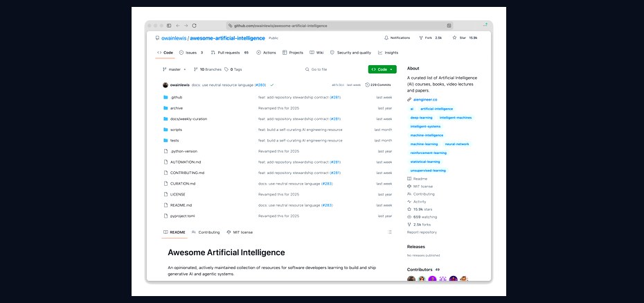
Task: Open the deep-learning topic tag
Action: coord(421,118)
